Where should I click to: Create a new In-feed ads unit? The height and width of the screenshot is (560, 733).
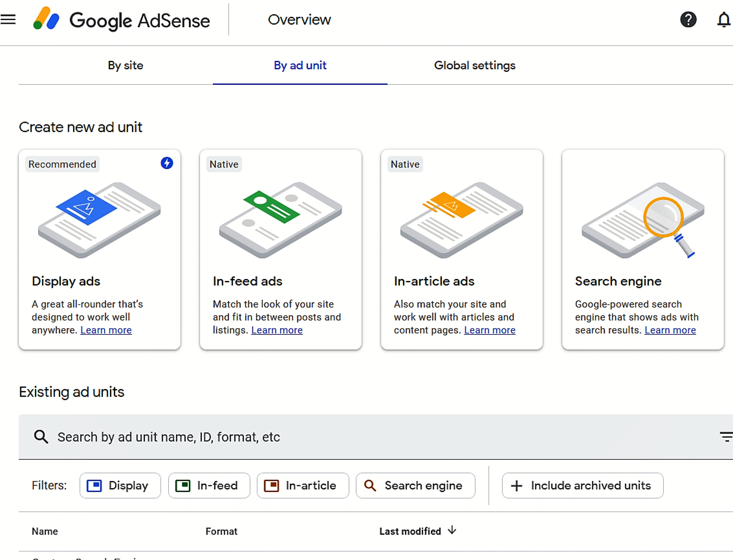coord(281,250)
